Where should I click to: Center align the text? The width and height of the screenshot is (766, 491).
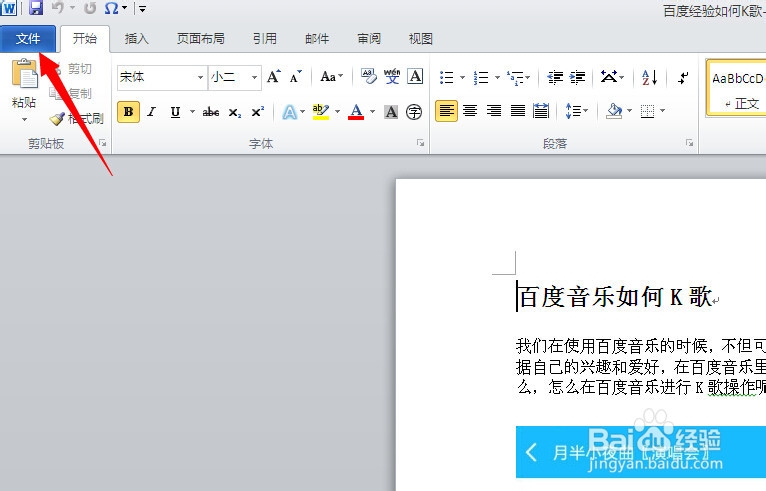click(x=470, y=111)
